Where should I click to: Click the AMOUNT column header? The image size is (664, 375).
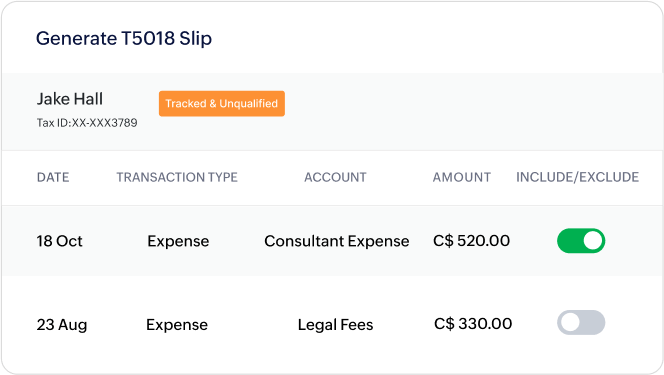pos(462,177)
